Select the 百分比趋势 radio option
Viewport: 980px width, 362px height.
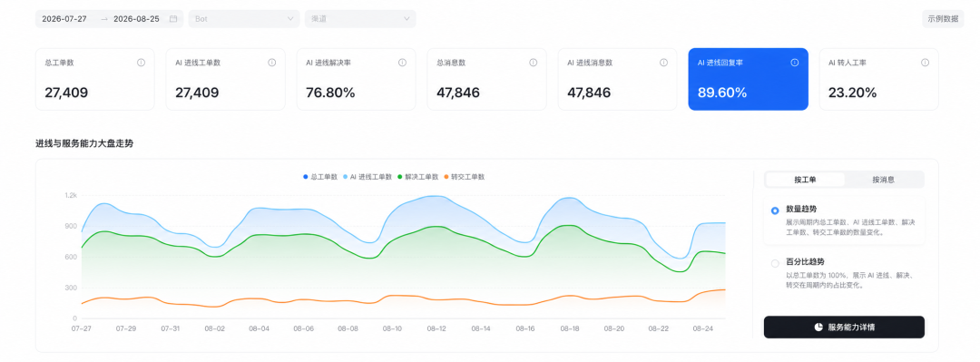(775, 263)
